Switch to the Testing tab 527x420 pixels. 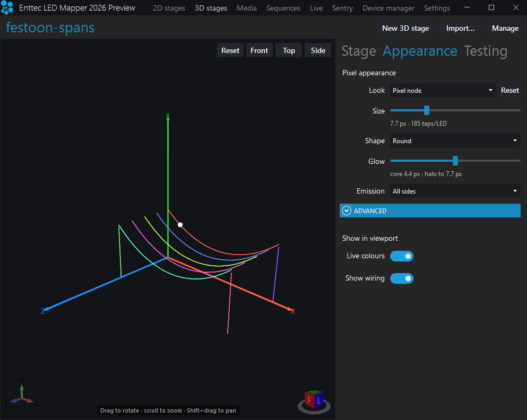click(x=485, y=51)
